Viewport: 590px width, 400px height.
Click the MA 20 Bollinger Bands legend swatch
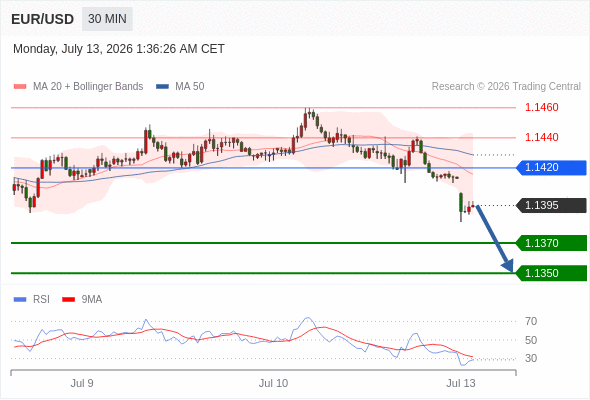click(x=20, y=87)
